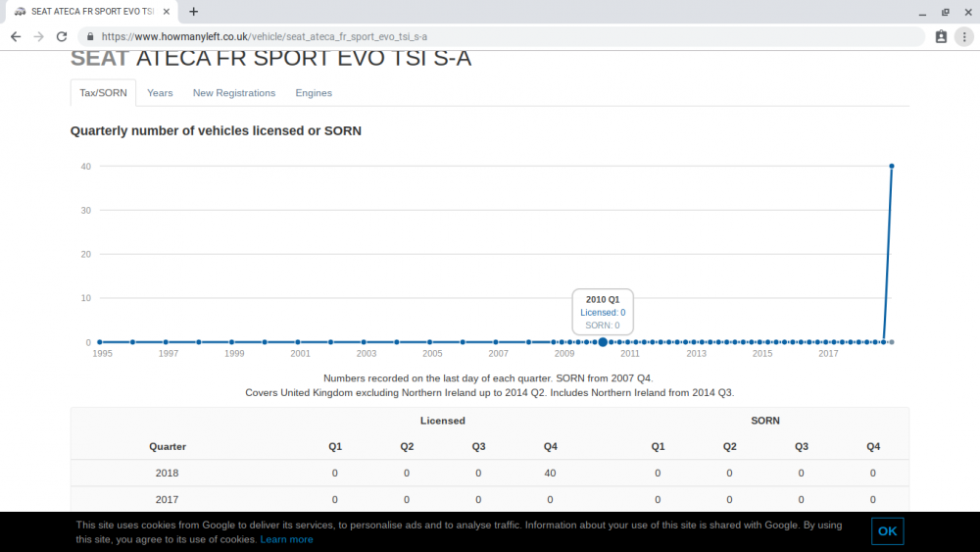The image size is (980, 552).
Task: Reload the current page
Action: (61, 37)
